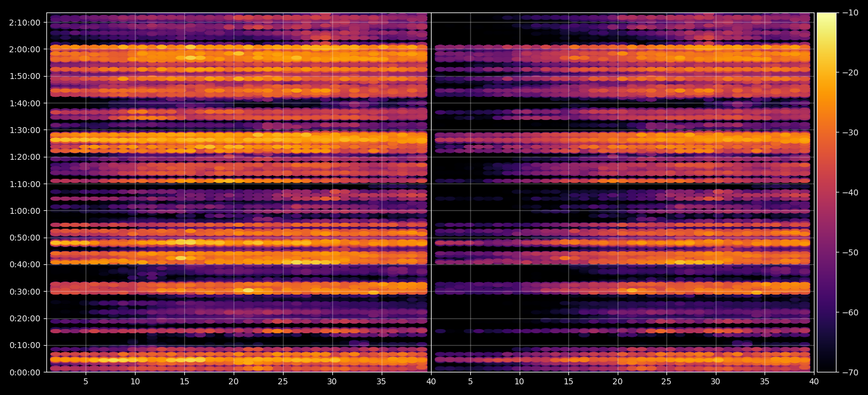Select the 0:30:00 y-axis tick label

coord(26,292)
